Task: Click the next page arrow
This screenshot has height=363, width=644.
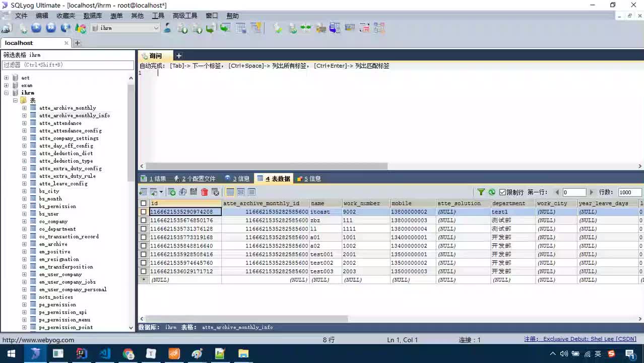Action: click(x=592, y=192)
